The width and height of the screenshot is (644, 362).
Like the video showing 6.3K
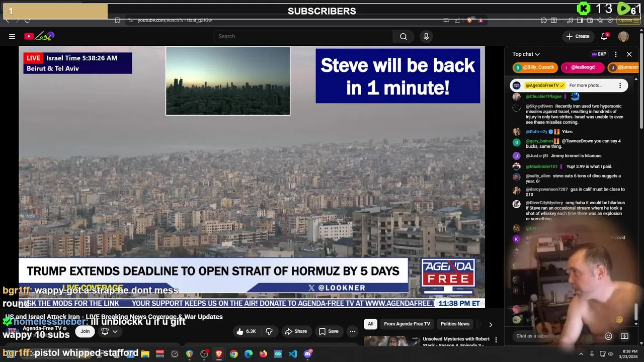tap(247, 331)
